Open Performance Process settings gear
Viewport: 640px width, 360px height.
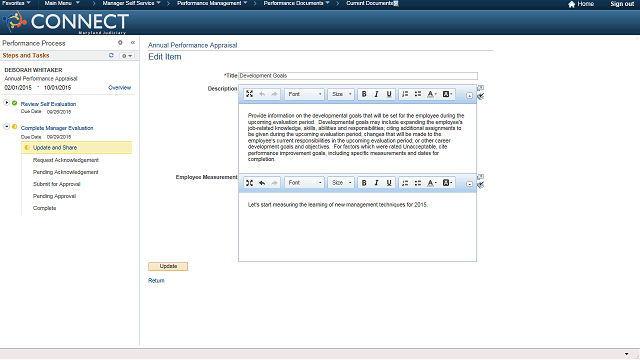point(120,42)
